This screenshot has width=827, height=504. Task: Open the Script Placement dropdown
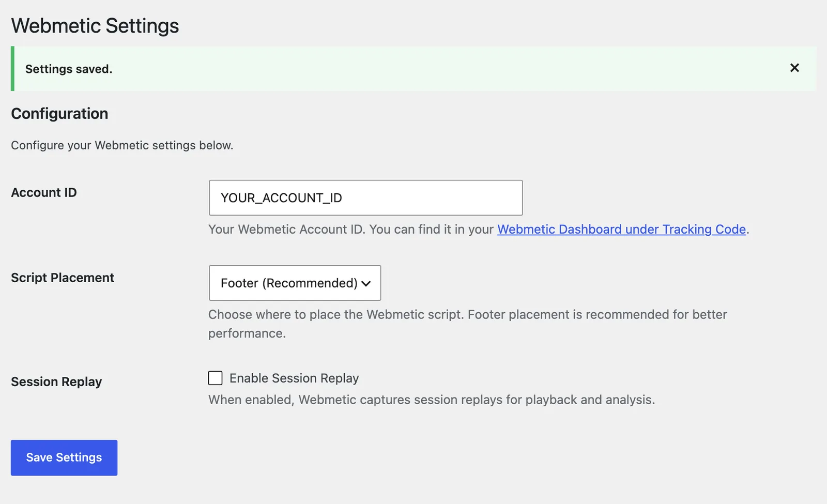295,283
